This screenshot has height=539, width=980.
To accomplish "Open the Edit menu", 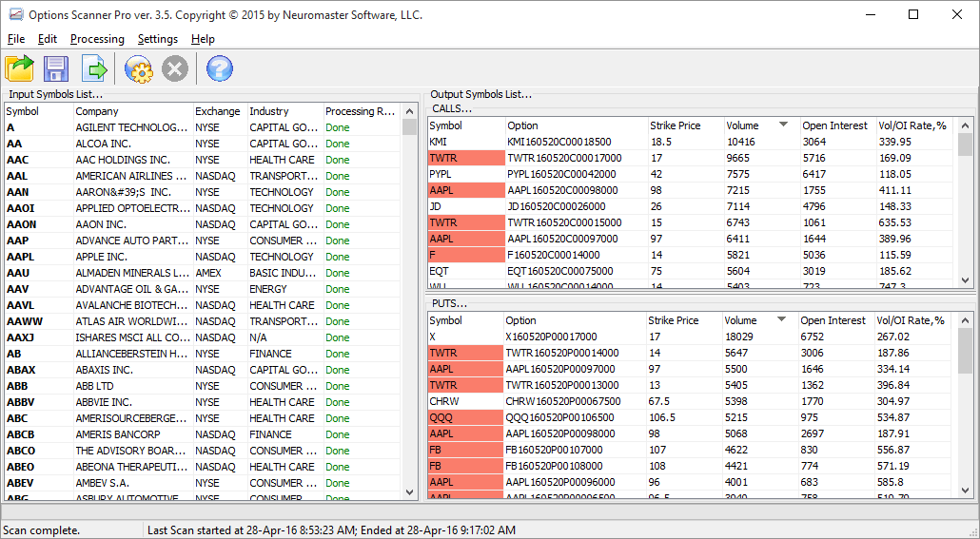I will tap(48, 39).
